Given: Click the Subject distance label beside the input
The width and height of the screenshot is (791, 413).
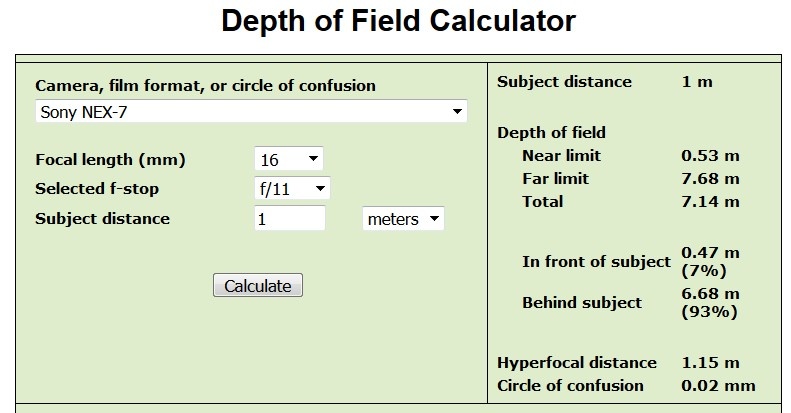Looking at the screenshot, I should [x=102, y=218].
